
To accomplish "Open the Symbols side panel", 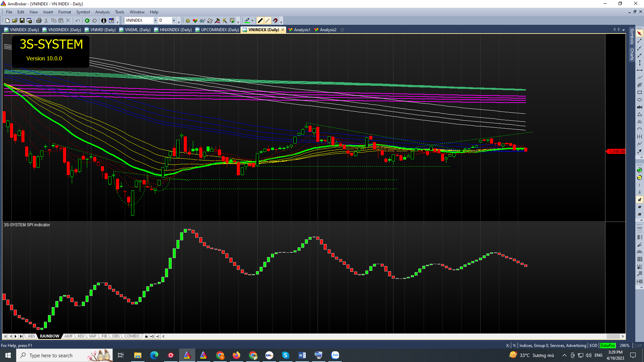I will click(632, 36).
